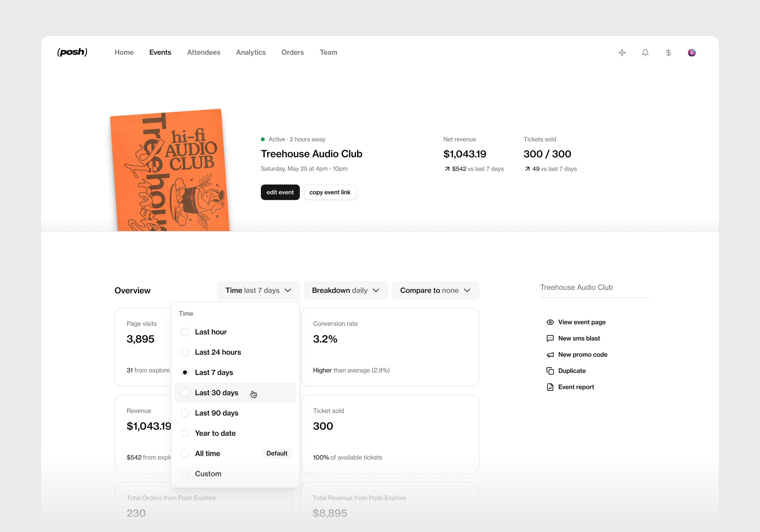Click the dollar sign payouts icon

(668, 53)
